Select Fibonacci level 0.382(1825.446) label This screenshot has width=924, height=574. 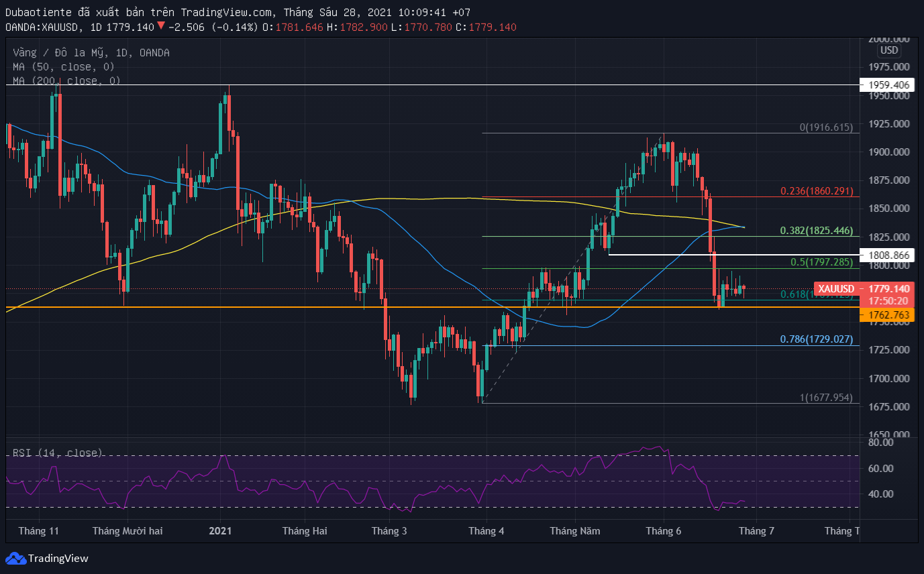(x=817, y=231)
